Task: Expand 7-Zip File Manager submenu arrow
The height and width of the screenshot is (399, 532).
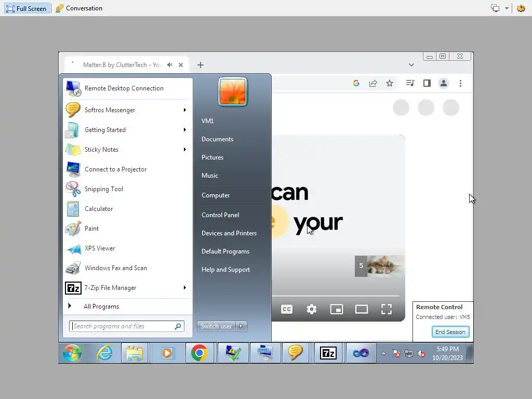Action: [x=185, y=288]
